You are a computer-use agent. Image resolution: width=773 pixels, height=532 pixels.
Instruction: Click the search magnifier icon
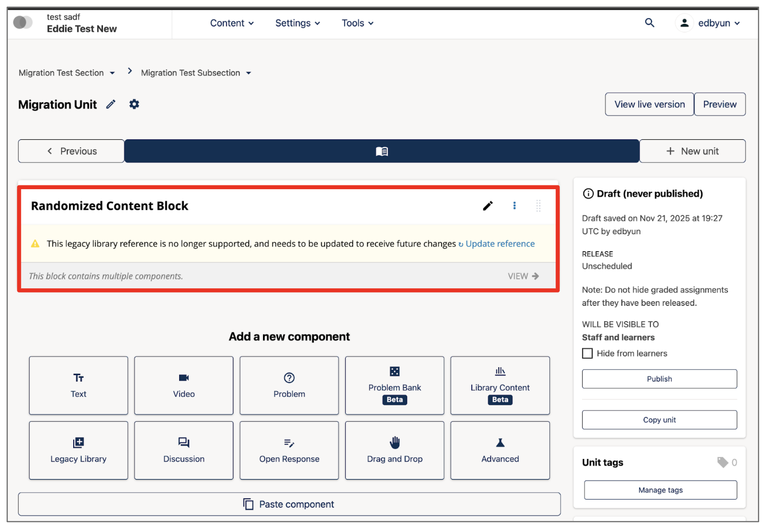[x=649, y=23]
